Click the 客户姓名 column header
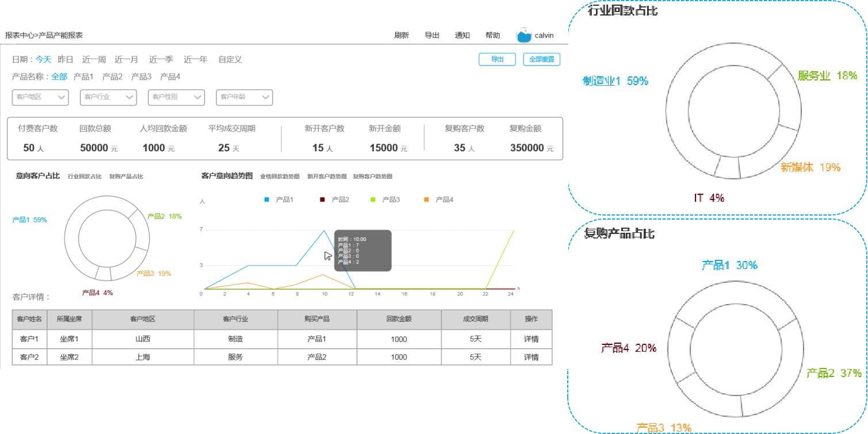Viewport: 868px width, 434px height. point(29,319)
